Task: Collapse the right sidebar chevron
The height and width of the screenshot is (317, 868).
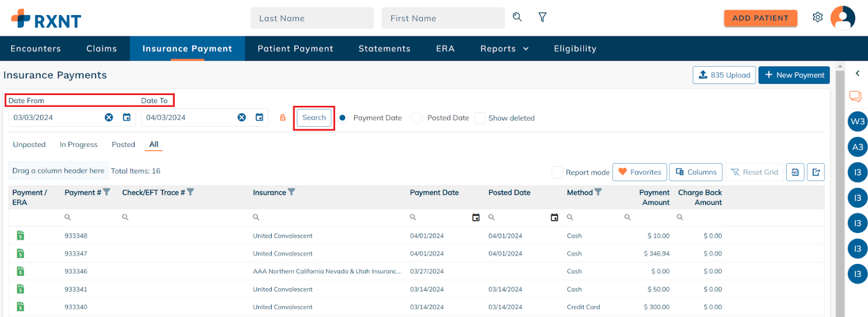Action: [857, 74]
